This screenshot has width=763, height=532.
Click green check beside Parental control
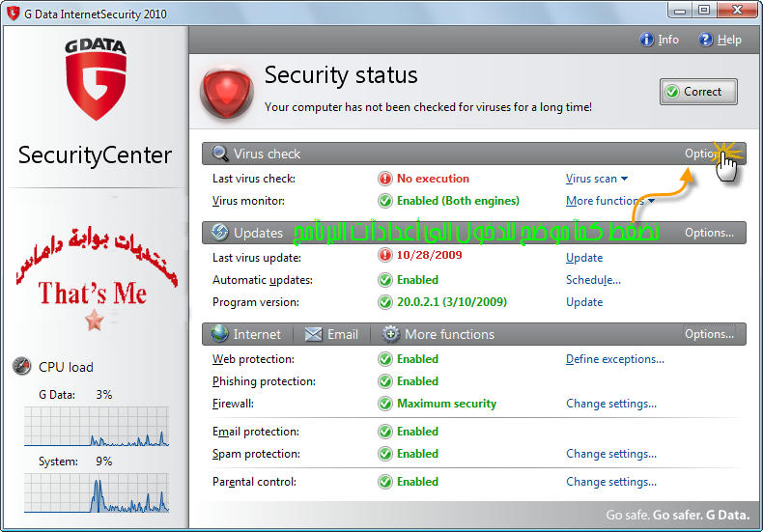(x=385, y=482)
